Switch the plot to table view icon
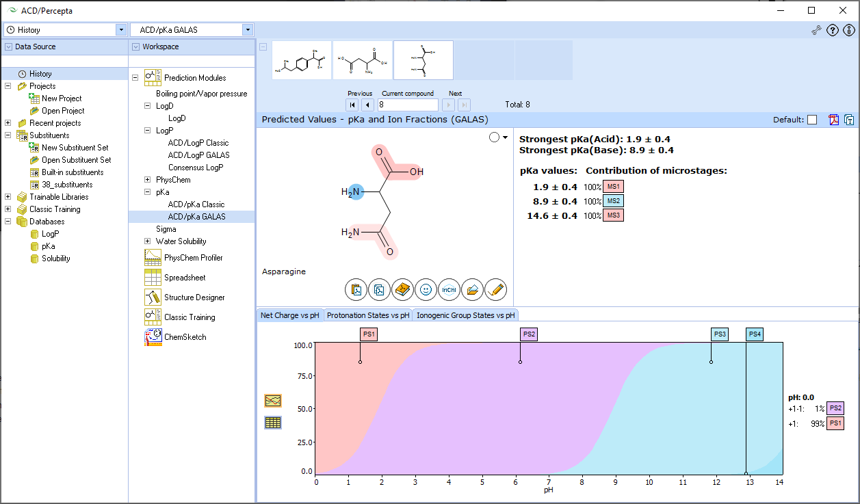 [273, 423]
